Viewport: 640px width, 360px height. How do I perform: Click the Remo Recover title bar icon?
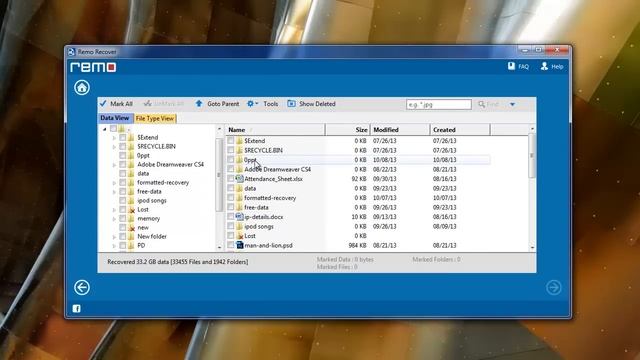72,52
